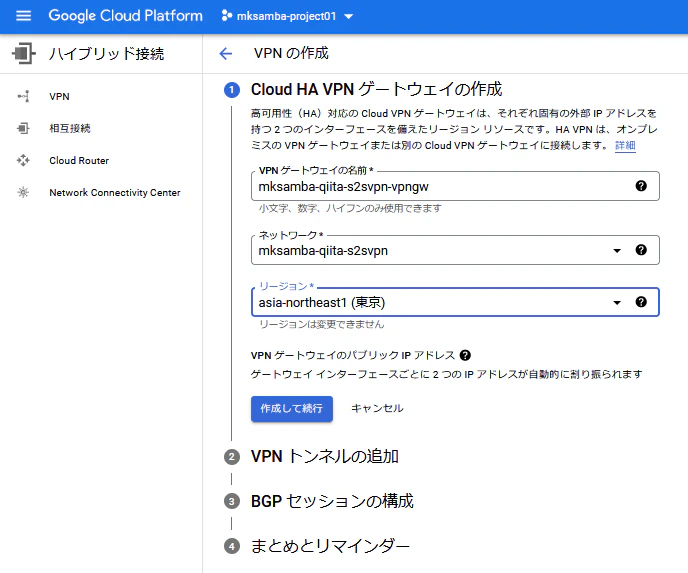The image size is (688, 573).
Task: Click the Cloud HA VPN ゲートウェイの作成 step heading
Action: tap(376, 90)
